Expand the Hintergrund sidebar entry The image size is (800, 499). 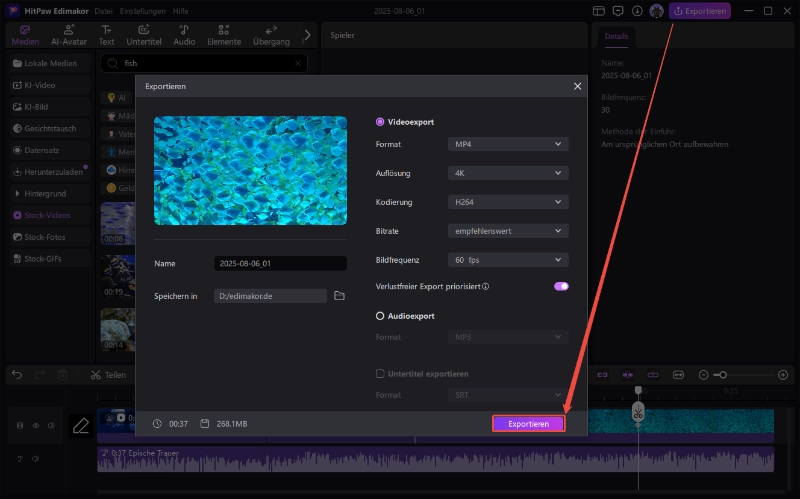[x=50, y=193]
